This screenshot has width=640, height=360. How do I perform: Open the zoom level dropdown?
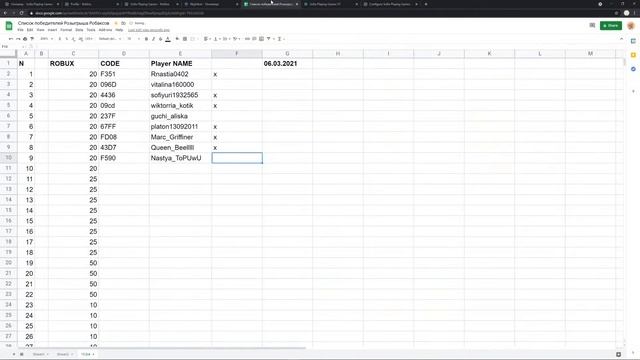pyautogui.click(x=46, y=39)
